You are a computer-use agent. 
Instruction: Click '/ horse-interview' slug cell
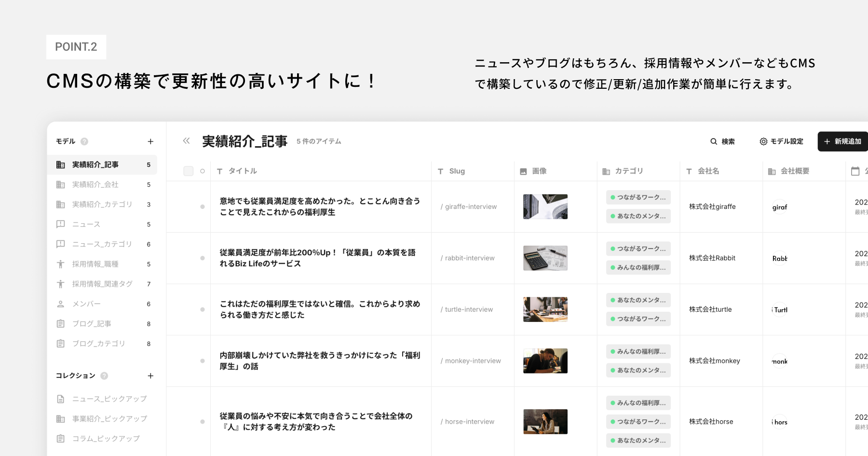click(467, 422)
